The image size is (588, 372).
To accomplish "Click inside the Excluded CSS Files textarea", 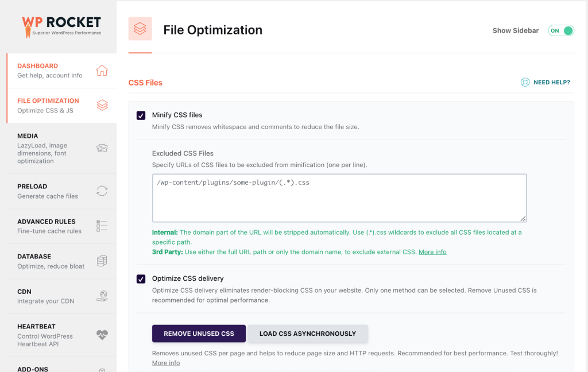I will pyautogui.click(x=339, y=198).
